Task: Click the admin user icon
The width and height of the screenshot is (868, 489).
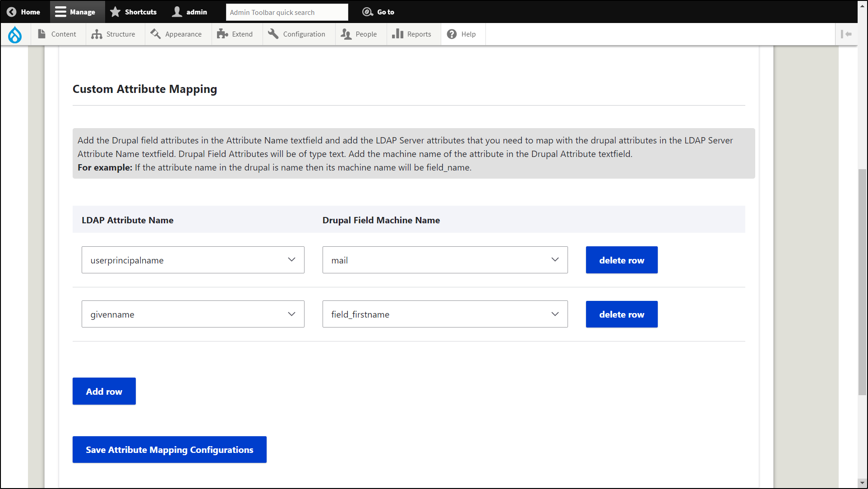Action: click(177, 12)
